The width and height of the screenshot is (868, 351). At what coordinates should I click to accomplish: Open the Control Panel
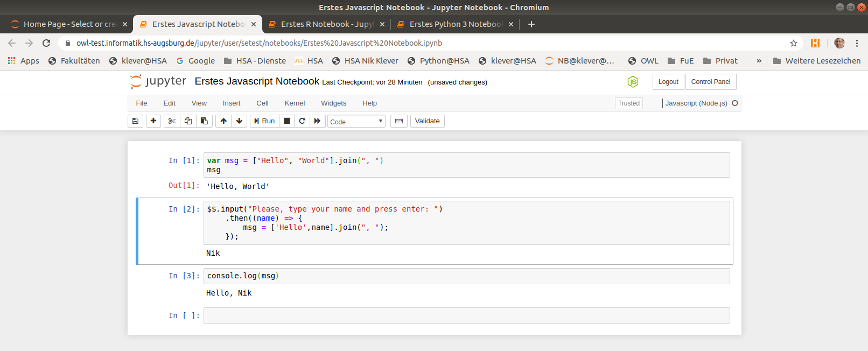pos(711,82)
